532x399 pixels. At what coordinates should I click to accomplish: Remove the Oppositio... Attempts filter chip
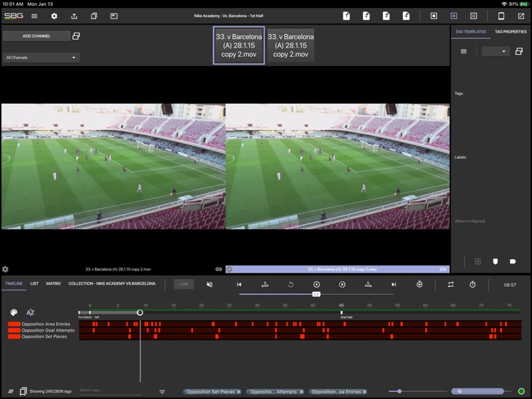tap(301, 392)
